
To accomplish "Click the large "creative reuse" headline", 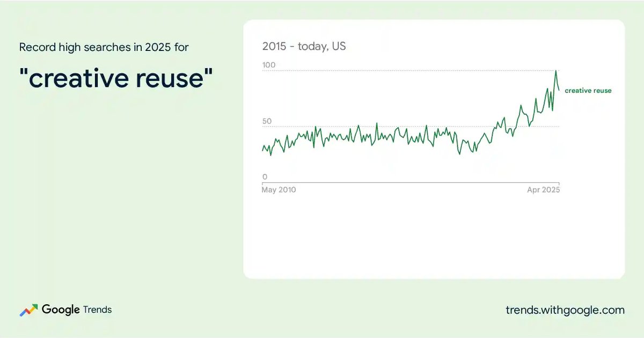I will 116,78.
